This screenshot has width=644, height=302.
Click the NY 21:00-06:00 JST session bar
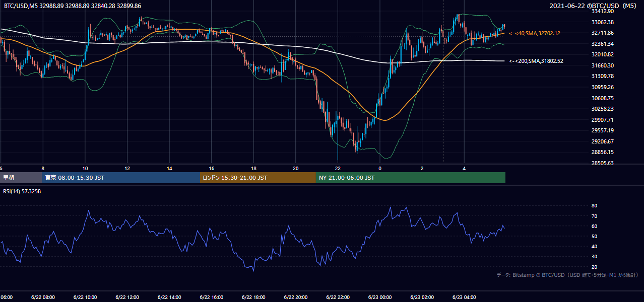[x=411, y=178]
